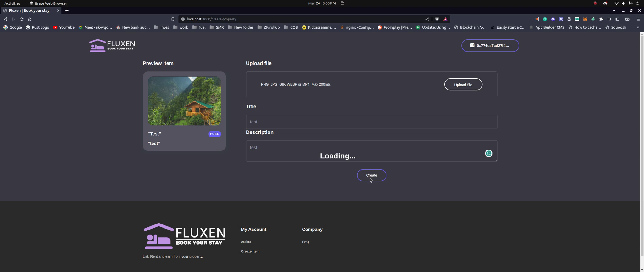Screen dimensions: 644x272
Task: Open the cursor-arrow selector extension icon
Action: click(x=561, y=19)
